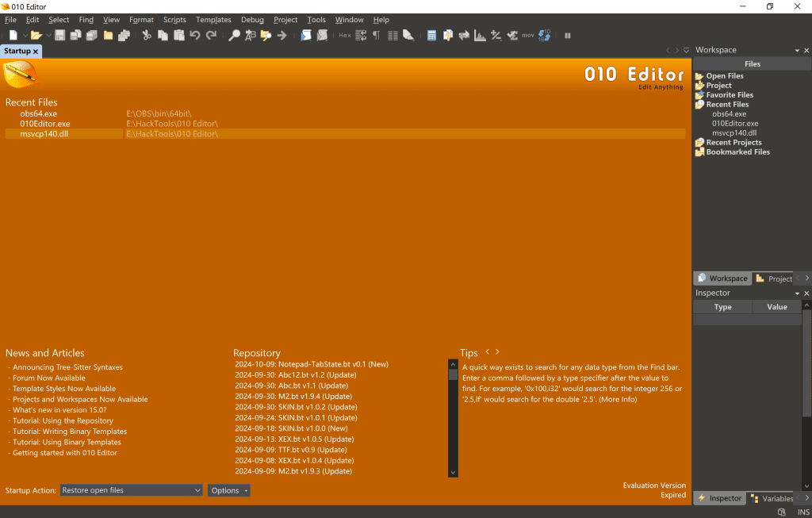Expand the New file dropdown arrow
Viewport: 812px width, 518px height.
(25, 35)
